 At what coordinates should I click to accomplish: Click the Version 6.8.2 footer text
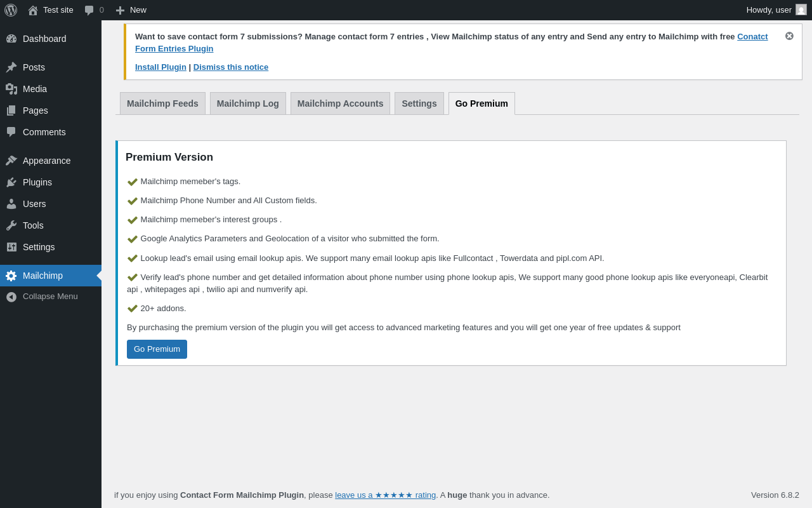775,495
